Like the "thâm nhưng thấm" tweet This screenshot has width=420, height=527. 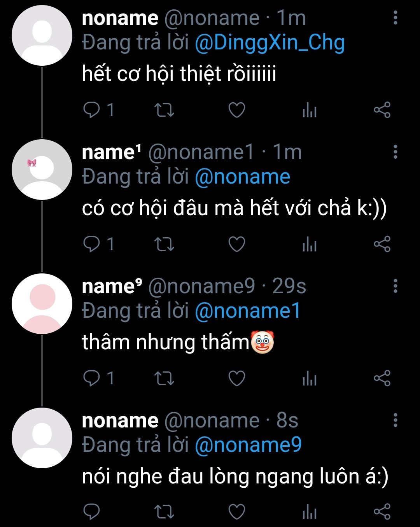[236, 378]
